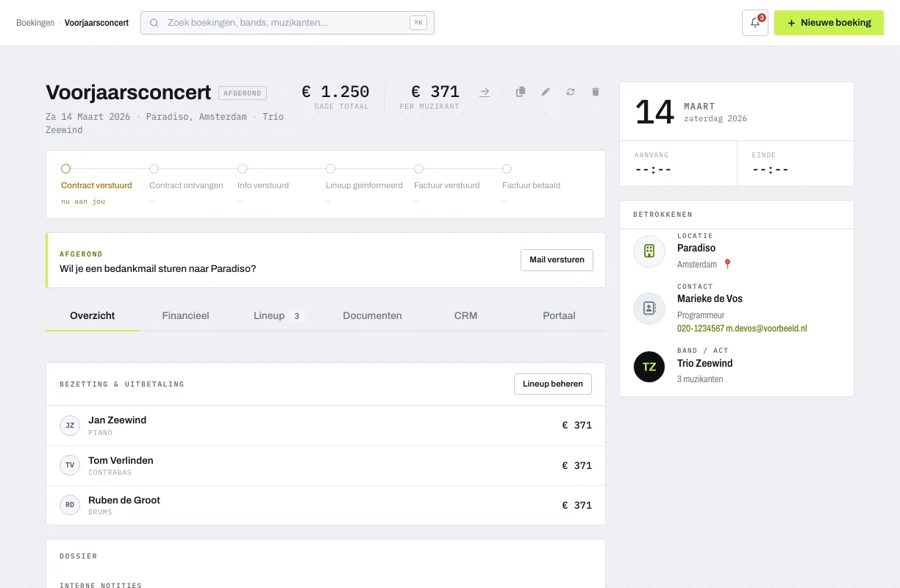Screen dimensions: 900x588
Task: Mark the Lineup geïnformeerd step circle
Action: point(331,168)
